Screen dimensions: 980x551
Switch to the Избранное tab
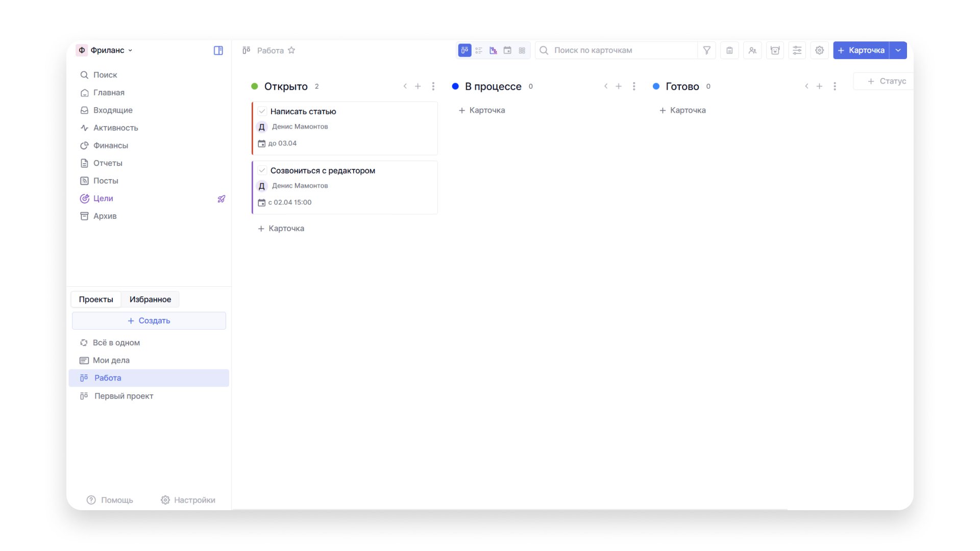(150, 299)
